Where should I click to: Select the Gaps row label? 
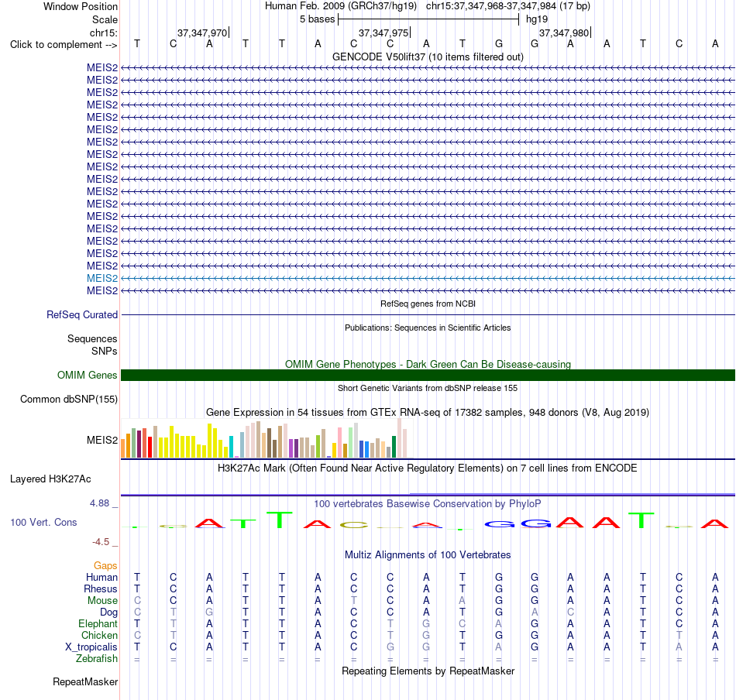pos(105,566)
